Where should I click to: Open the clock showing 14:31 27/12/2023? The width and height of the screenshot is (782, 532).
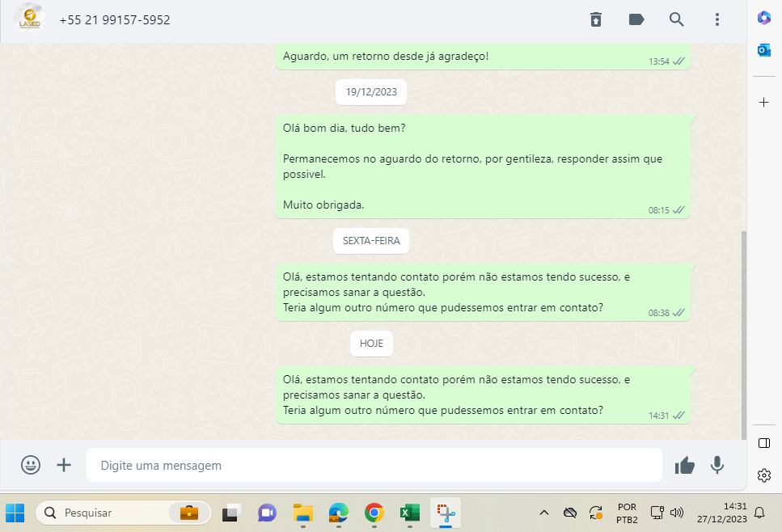(x=721, y=513)
